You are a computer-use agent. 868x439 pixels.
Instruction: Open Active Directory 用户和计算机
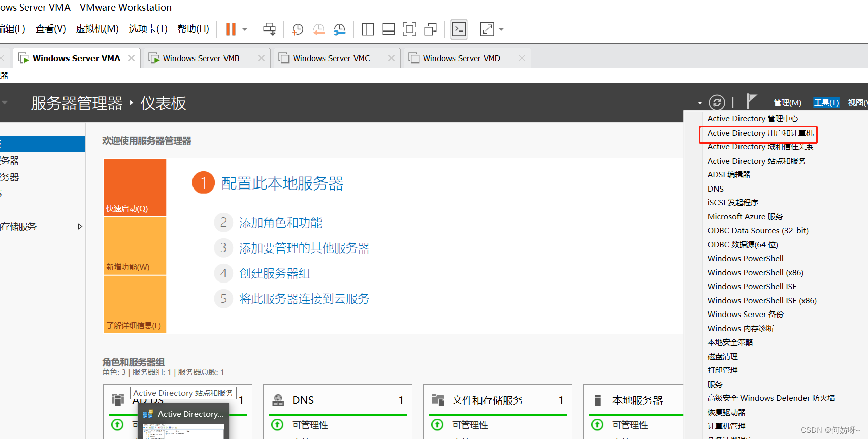[760, 133]
